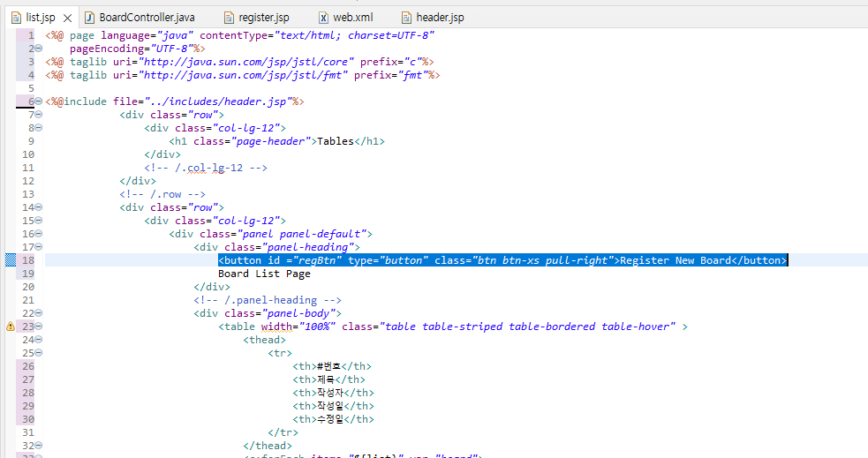Collapse the panel-heading div at line 17
The width and height of the screenshot is (868, 458).
[x=39, y=247]
